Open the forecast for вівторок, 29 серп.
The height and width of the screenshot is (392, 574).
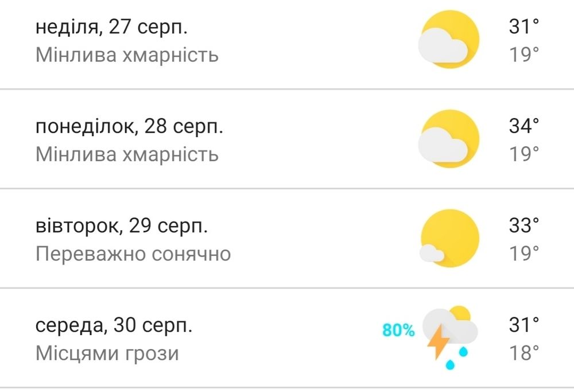(287, 238)
